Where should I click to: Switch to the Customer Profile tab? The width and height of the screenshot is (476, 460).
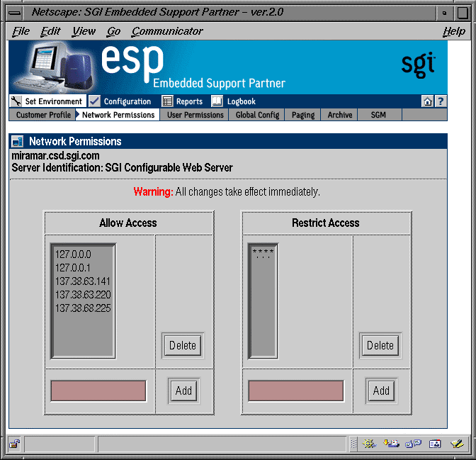42,115
